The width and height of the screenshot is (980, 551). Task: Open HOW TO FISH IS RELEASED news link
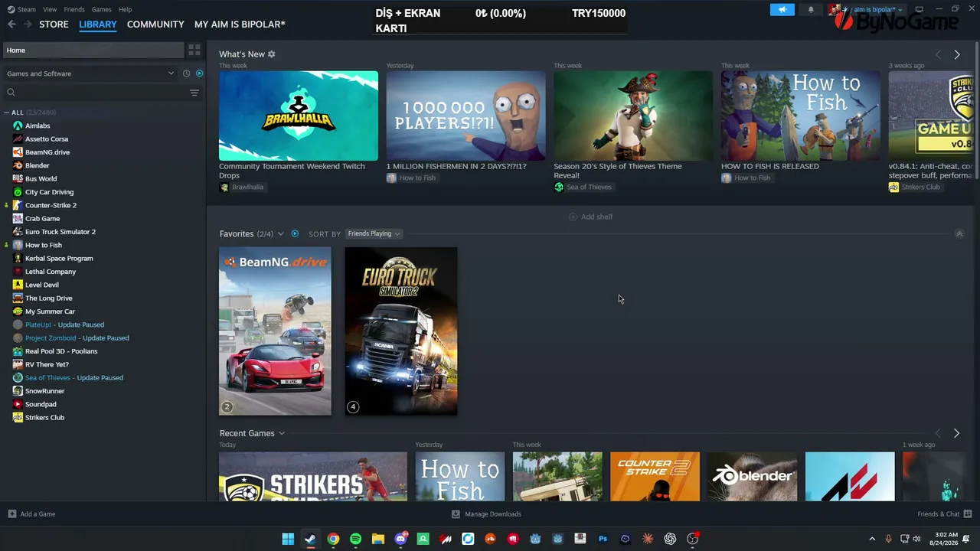(770, 166)
